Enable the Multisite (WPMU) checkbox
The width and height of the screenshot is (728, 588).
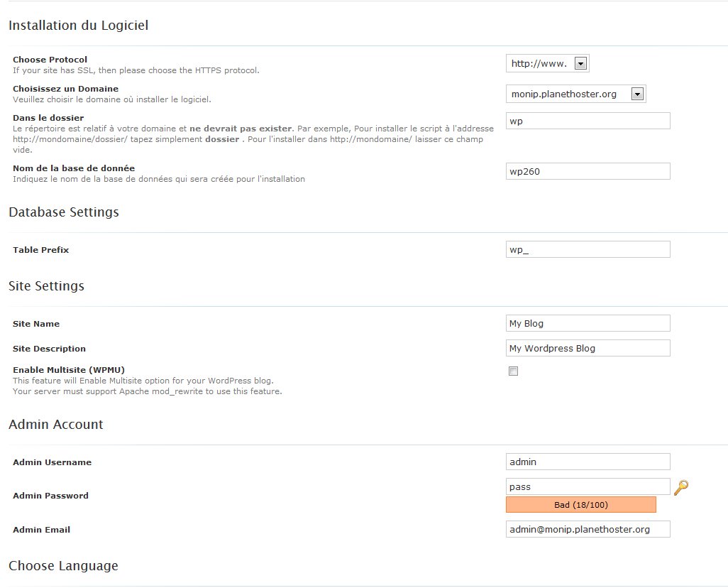coord(513,371)
